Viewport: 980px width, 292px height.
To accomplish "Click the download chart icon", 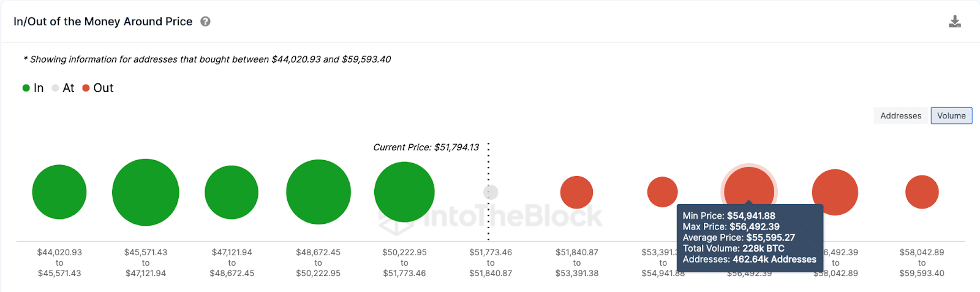I will (954, 22).
